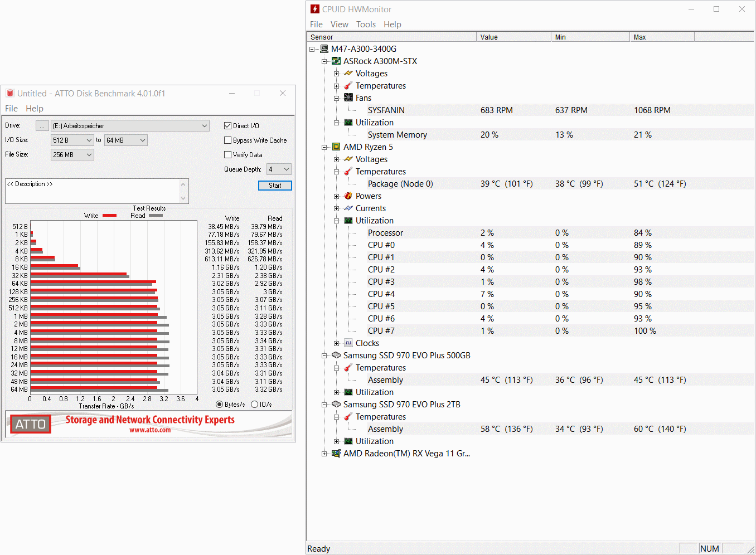Open HWMonitor Tools menu
Image resolution: width=756 pixels, height=555 pixels.
366,25
